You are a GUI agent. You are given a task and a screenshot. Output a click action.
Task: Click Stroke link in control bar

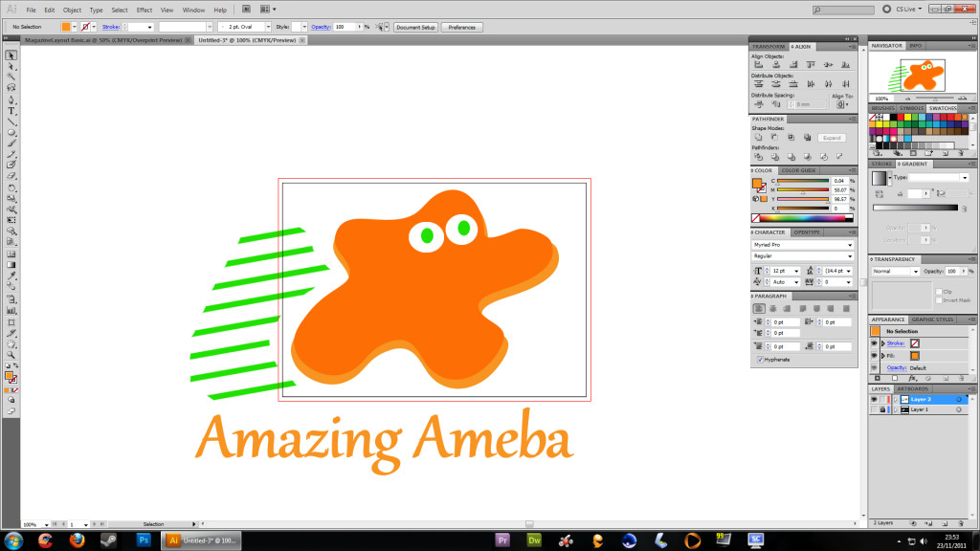(111, 27)
